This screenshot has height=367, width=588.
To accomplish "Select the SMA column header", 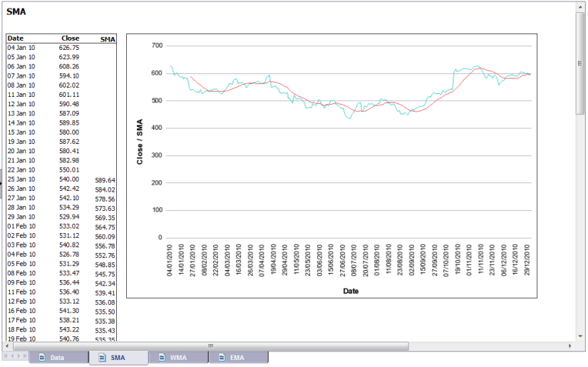I will tap(108, 39).
